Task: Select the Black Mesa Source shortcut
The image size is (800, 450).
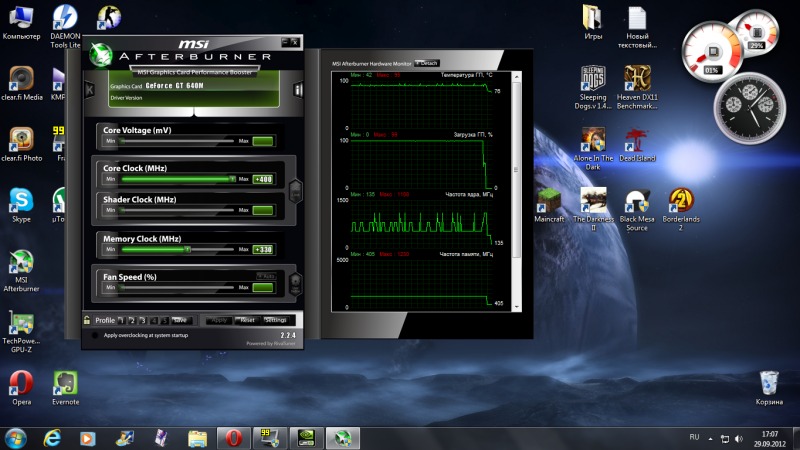Action: (x=637, y=210)
